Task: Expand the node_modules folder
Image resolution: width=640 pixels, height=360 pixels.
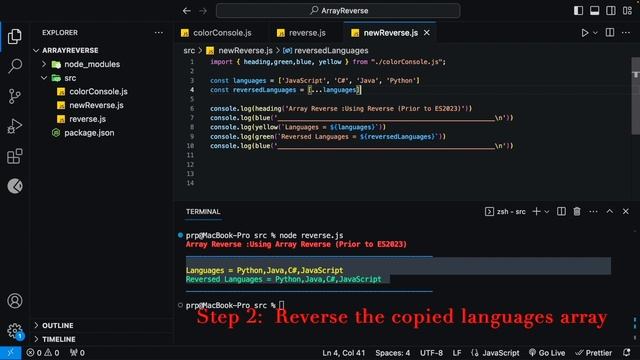Action: pyautogui.click(x=102, y=64)
